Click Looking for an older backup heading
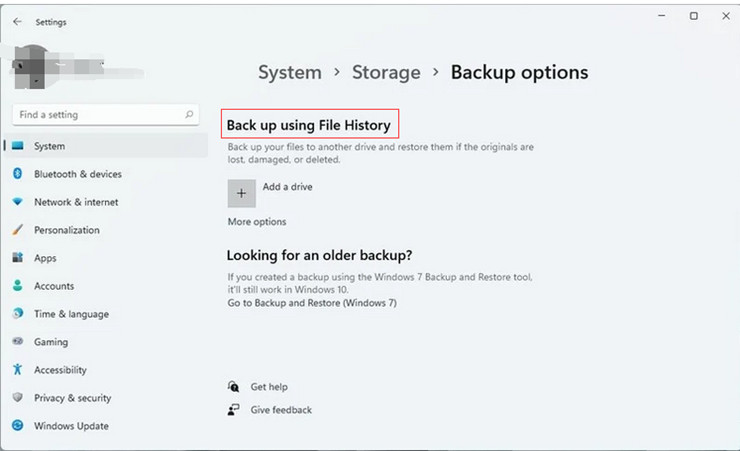The width and height of the screenshot is (740, 451). [x=319, y=255]
